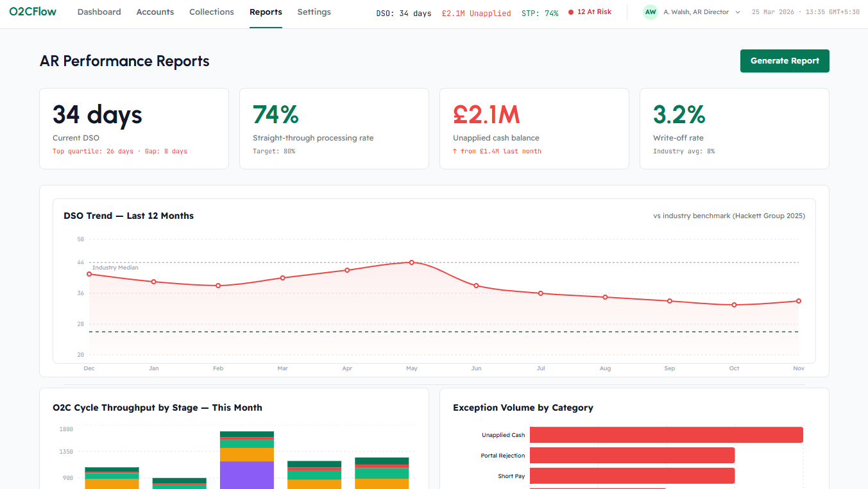Select the May peak point on DSO chart

[x=412, y=262]
